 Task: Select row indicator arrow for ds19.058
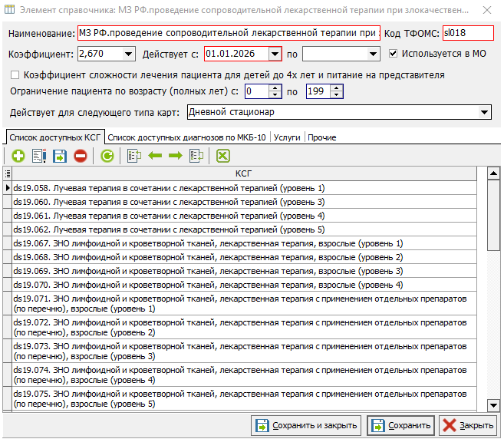[8, 188]
